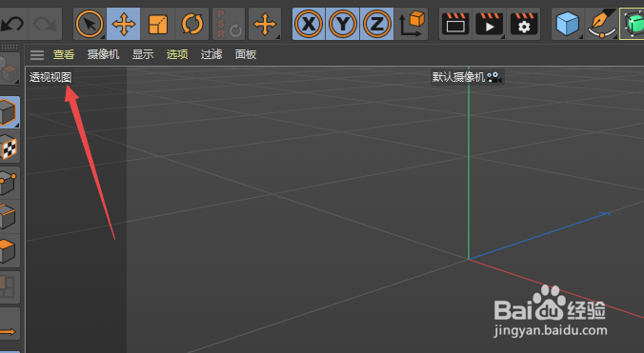Select the Model mode cube icon
The image size is (644, 353).
point(9,112)
